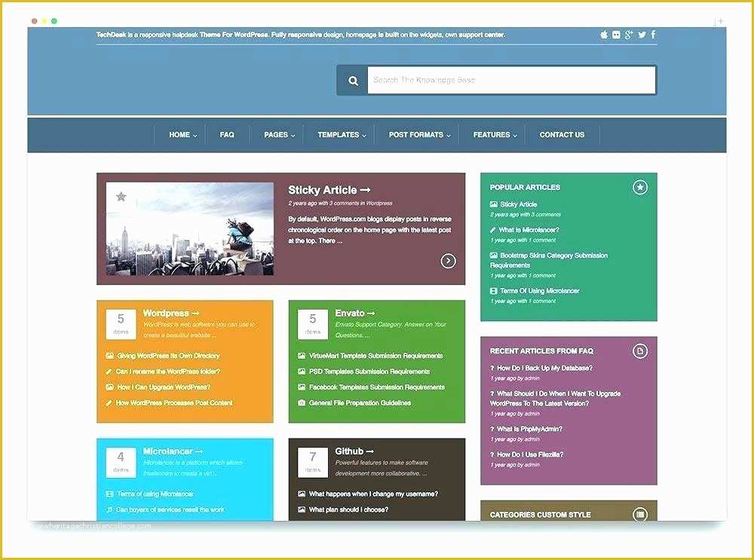Open How Do I Back Up My Database
The image size is (754, 560).
[x=545, y=368]
